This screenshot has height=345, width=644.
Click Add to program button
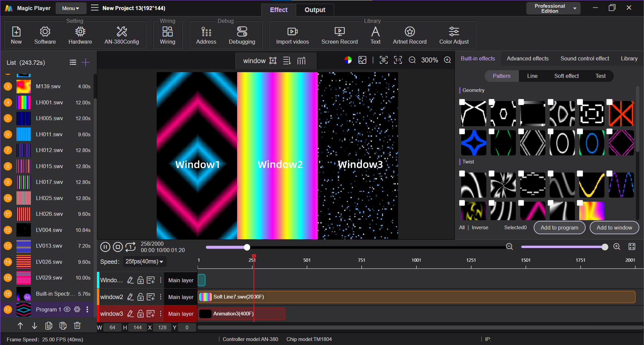point(559,228)
